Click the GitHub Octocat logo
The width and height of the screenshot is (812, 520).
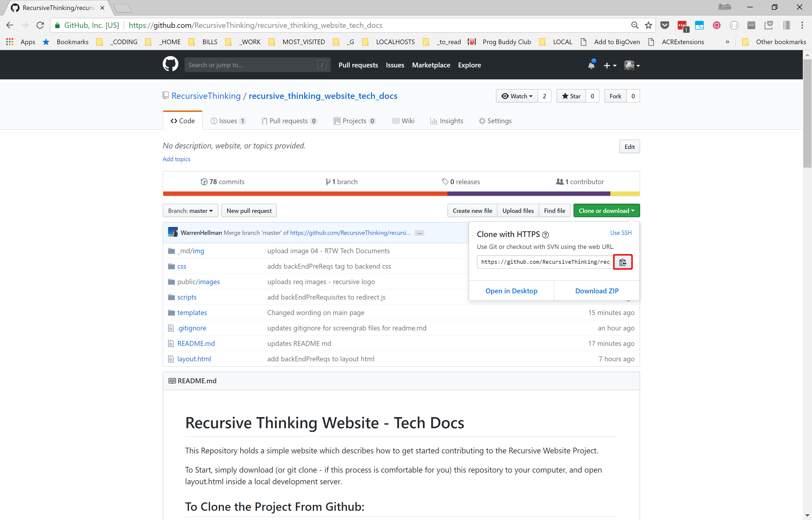(x=170, y=64)
